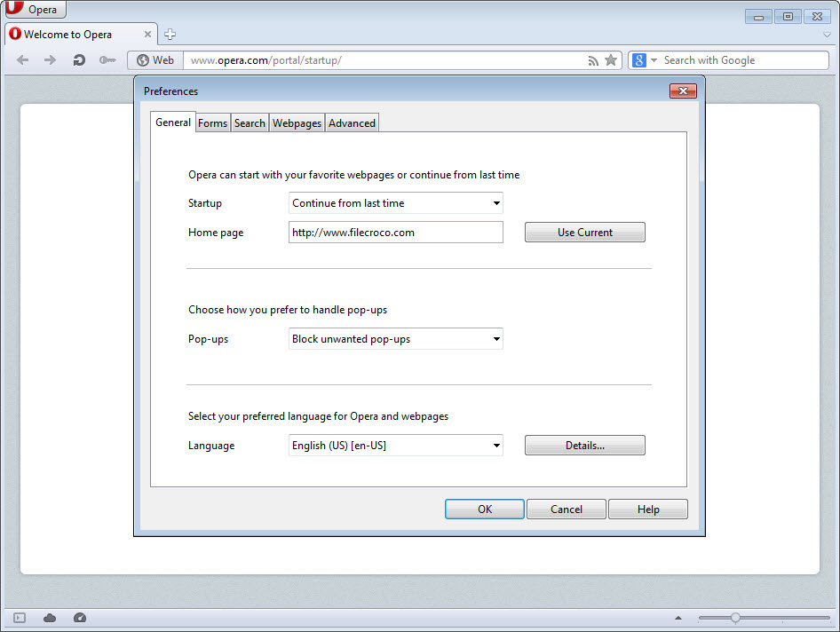The width and height of the screenshot is (840, 632).
Task: Bookmark page with the star icon
Action: pos(611,60)
